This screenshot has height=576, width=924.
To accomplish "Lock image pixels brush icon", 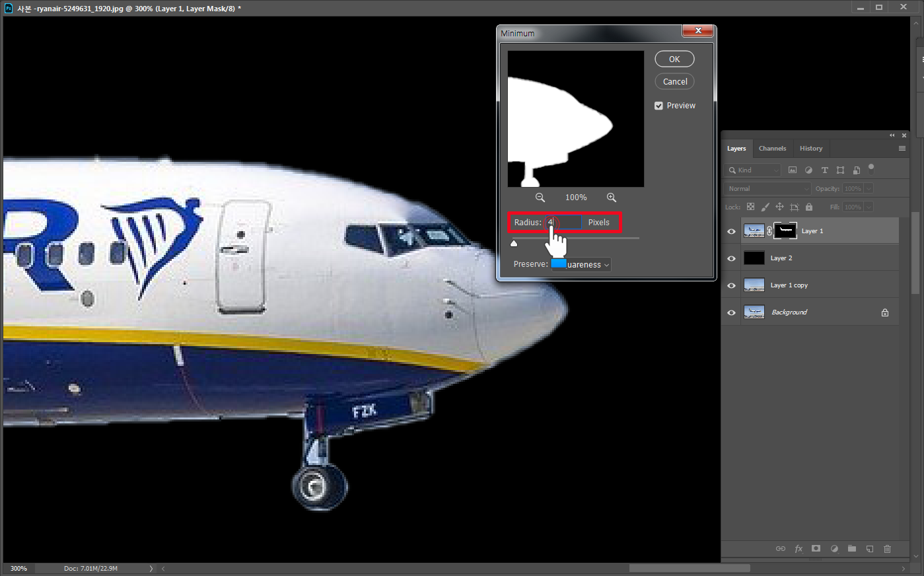I will (x=765, y=207).
